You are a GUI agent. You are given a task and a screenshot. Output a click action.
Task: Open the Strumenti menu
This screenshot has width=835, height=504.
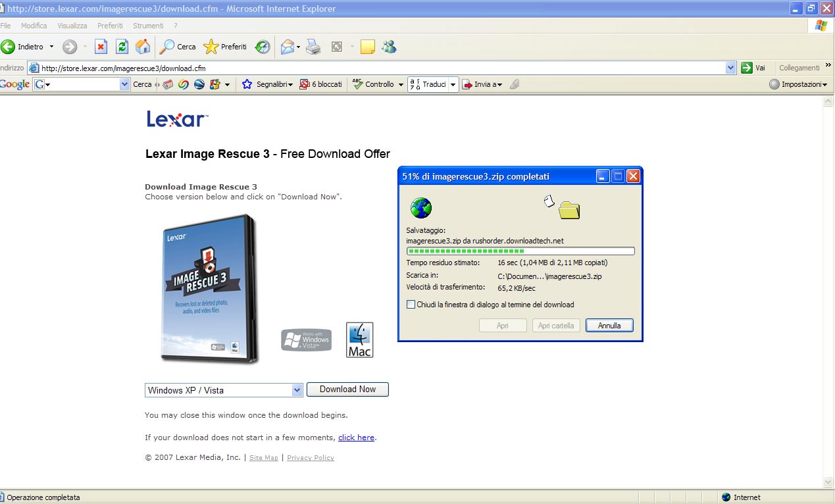coord(148,26)
